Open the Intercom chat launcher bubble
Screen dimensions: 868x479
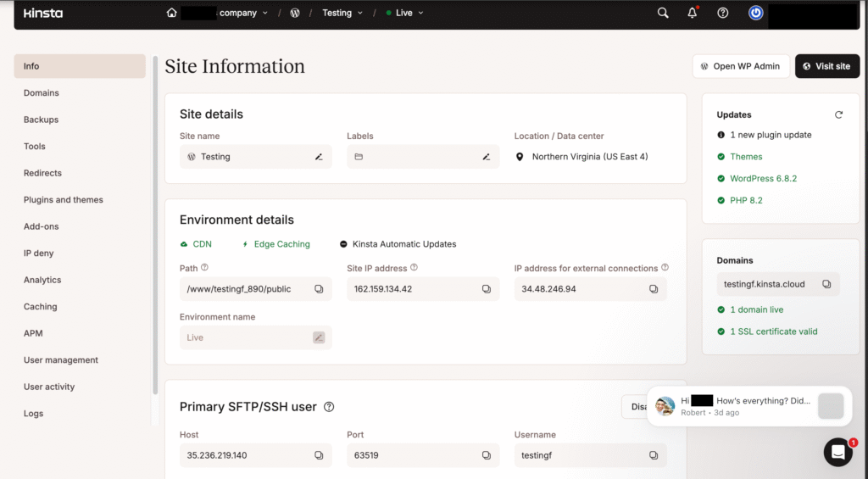(x=837, y=452)
